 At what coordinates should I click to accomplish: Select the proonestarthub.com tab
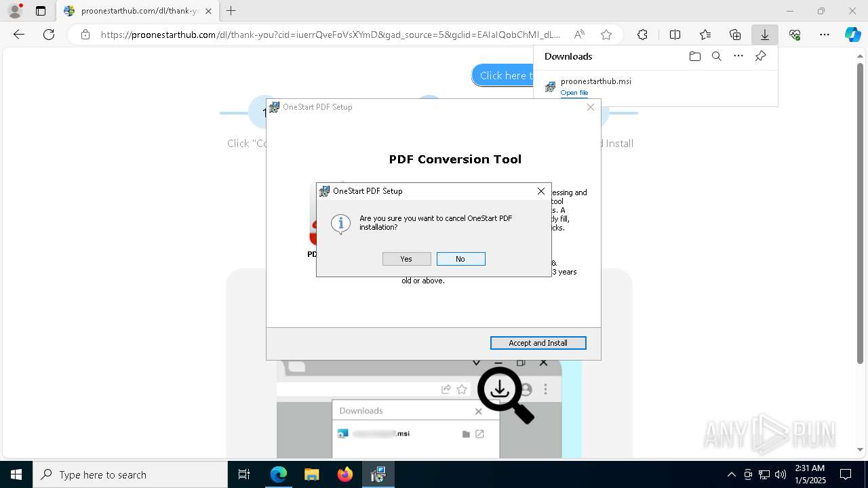point(138,11)
